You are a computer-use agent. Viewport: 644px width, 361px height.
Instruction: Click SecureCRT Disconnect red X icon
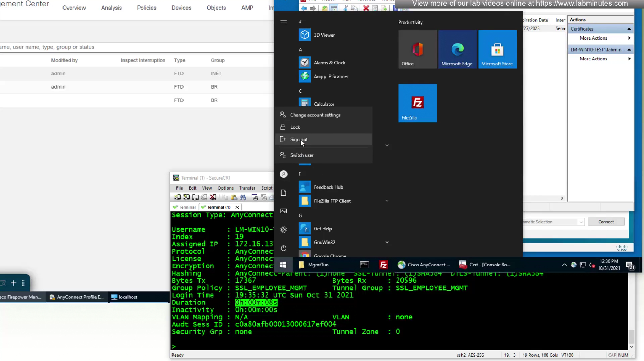pos(213,197)
